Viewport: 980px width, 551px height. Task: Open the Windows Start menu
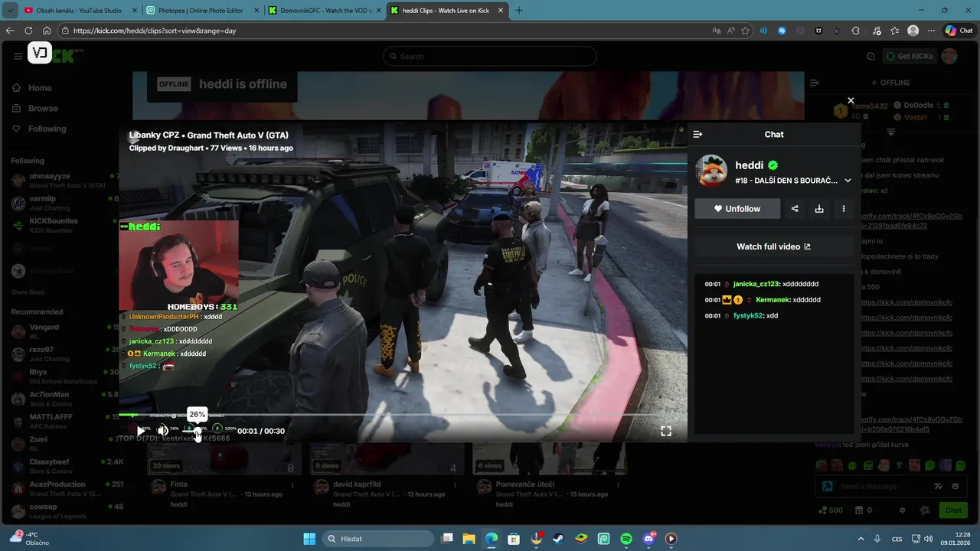(x=309, y=539)
